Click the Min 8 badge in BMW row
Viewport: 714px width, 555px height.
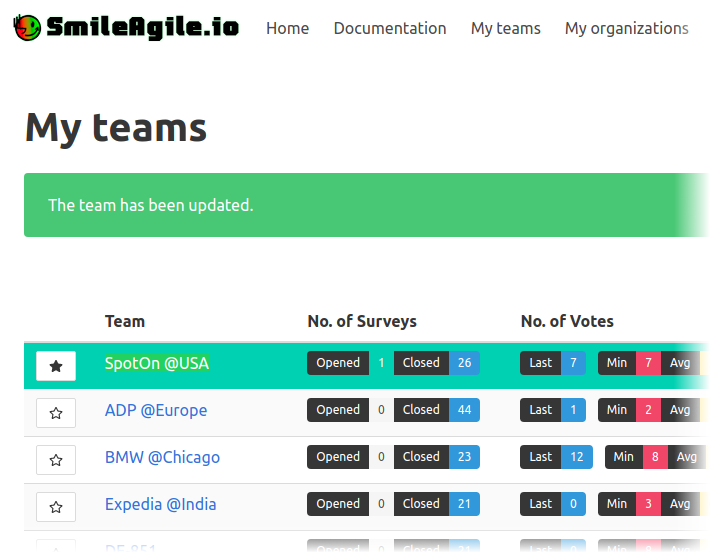coord(636,457)
